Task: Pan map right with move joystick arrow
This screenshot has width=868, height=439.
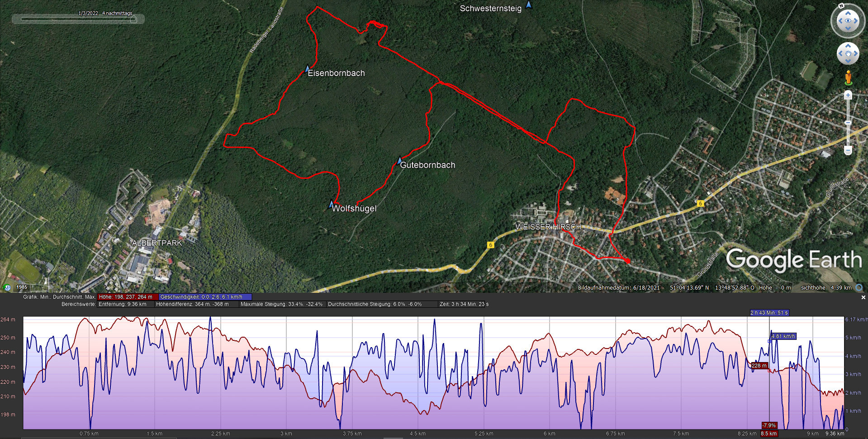Action: 856,54
